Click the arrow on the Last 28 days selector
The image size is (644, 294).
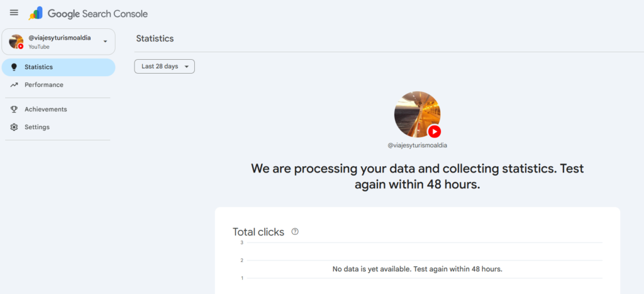[186, 67]
